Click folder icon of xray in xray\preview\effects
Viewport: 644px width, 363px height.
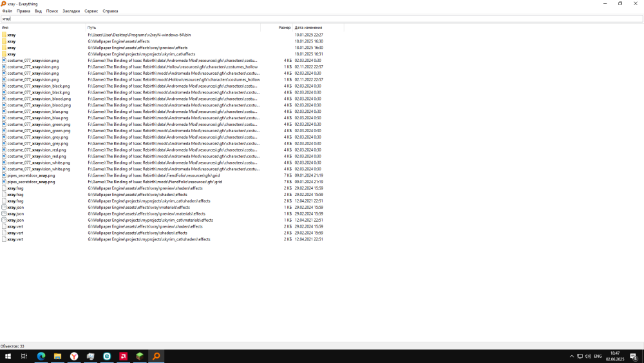coord(4,48)
